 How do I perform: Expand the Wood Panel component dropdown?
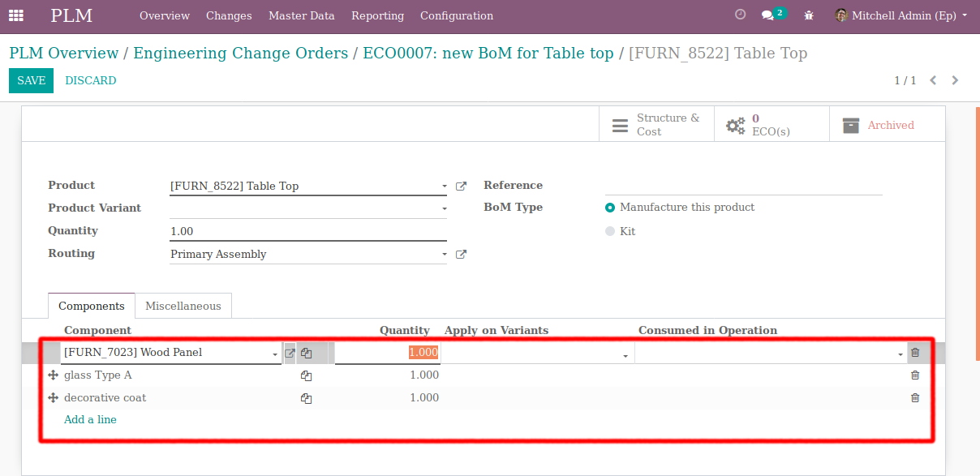pyautogui.click(x=276, y=355)
